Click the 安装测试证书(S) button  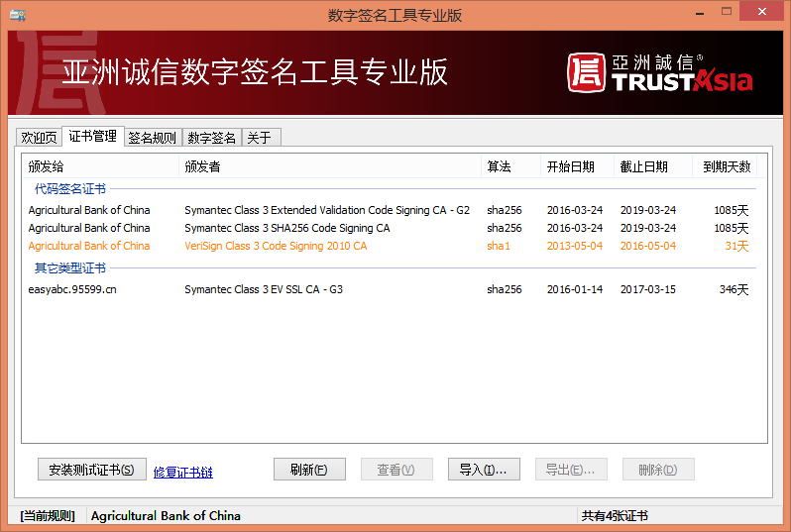pyautogui.click(x=92, y=470)
